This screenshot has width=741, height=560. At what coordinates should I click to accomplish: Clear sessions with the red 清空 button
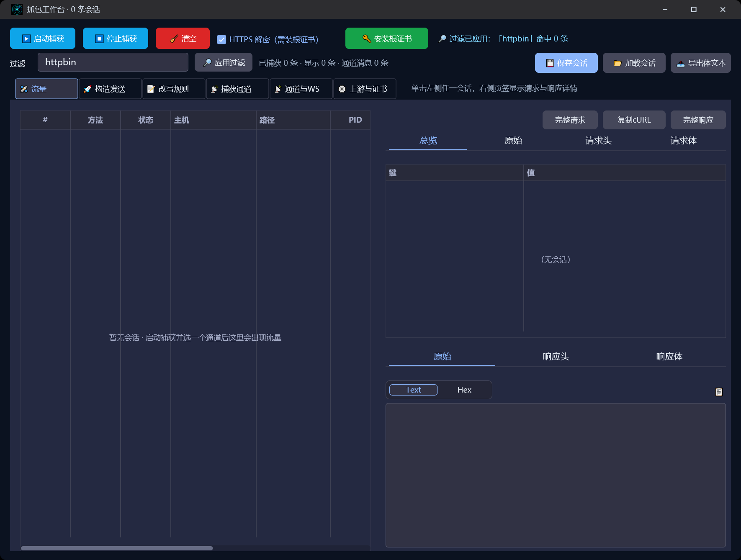click(183, 39)
